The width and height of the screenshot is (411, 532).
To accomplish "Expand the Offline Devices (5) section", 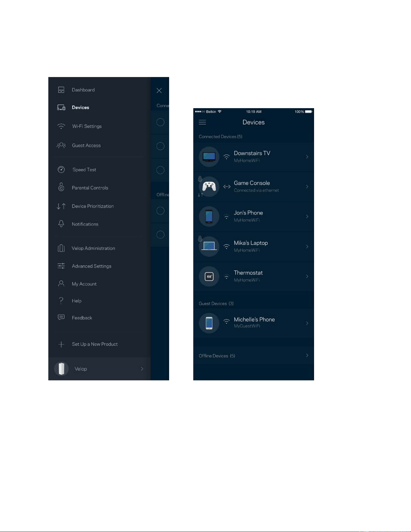I will (x=254, y=356).
